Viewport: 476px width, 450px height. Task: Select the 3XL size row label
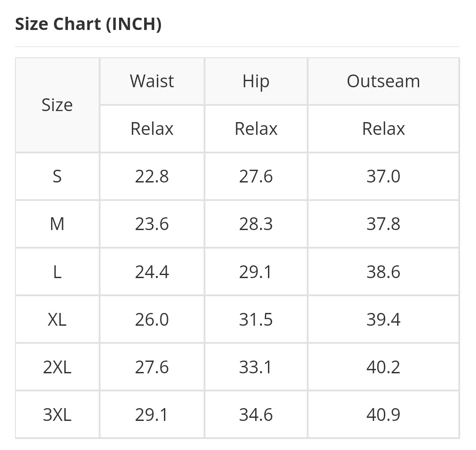tap(57, 414)
